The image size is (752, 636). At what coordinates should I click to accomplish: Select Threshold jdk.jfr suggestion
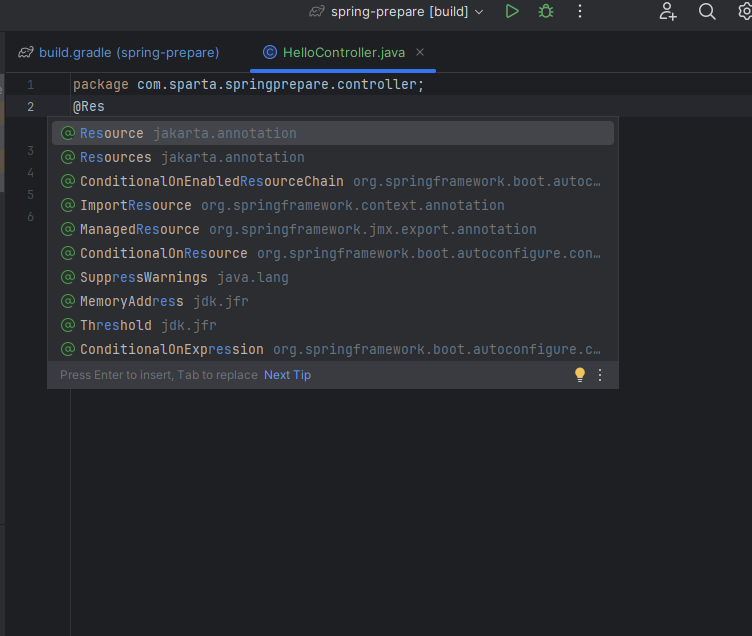[x=333, y=325]
